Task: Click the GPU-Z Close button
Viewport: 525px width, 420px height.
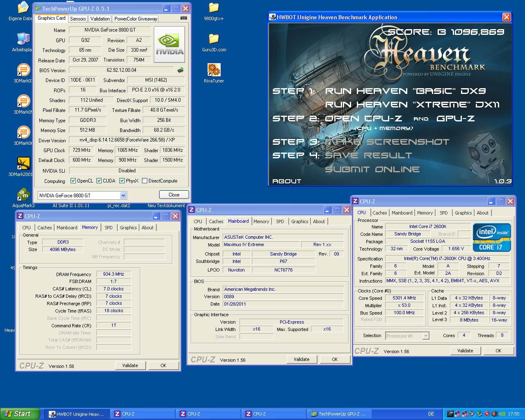Action: coord(174,195)
